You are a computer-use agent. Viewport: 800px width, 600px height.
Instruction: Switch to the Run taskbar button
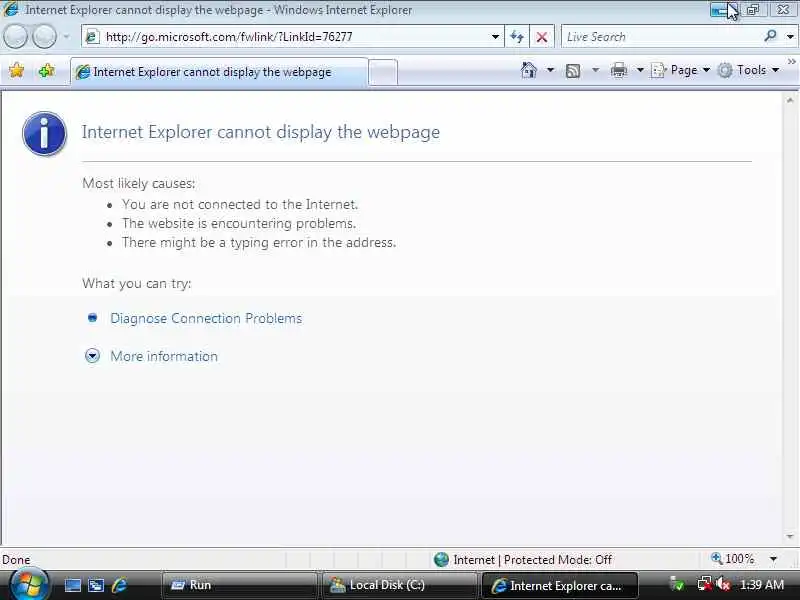click(x=240, y=585)
